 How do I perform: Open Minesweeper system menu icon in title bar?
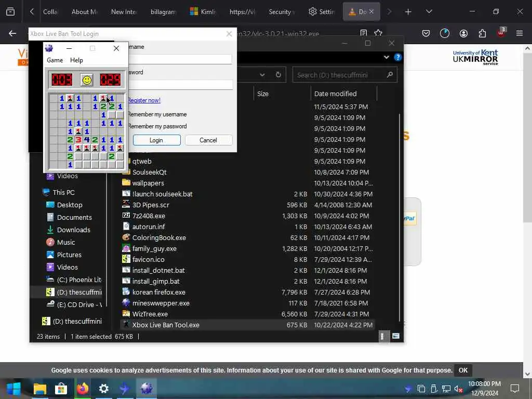pyautogui.click(x=49, y=48)
